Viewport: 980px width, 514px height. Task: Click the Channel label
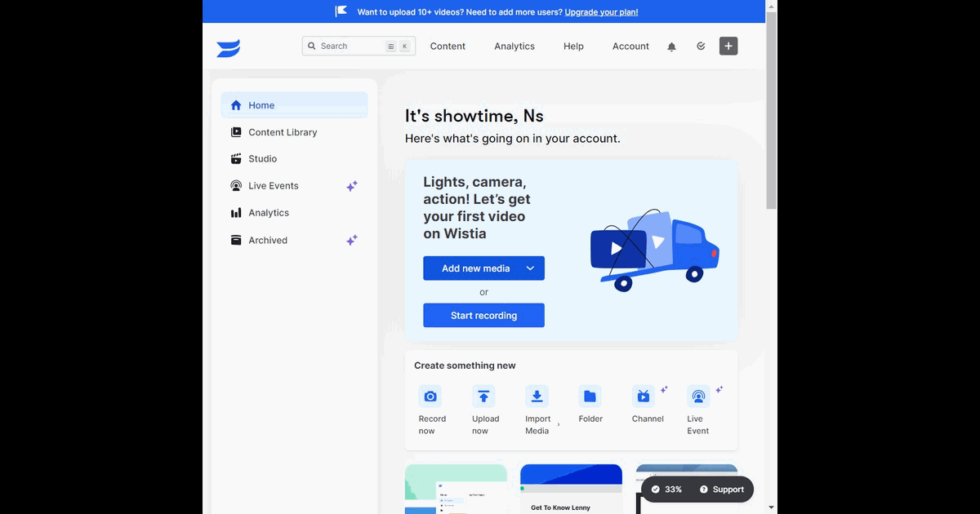click(648, 419)
